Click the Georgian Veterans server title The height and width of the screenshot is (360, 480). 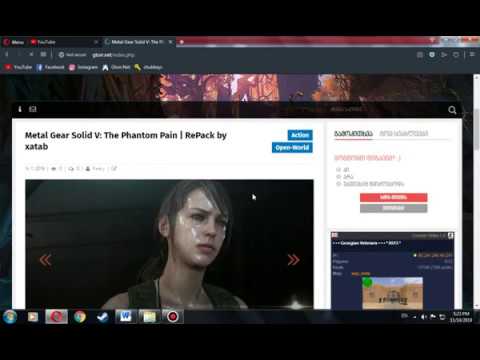[367, 243]
